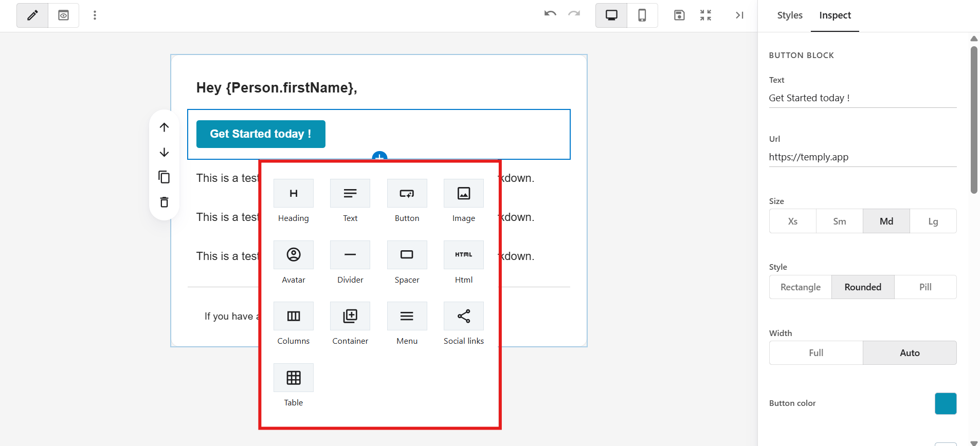Insert a Columns block
The height and width of the screenshot is (446, 980).
point(294,324)
